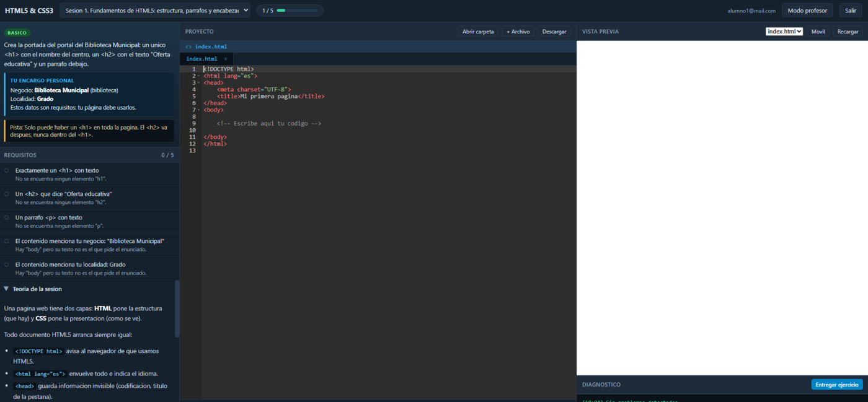Open the preview file dropdown index.html
This screenshot has height=402, width=868.
(x=784, y=32)
